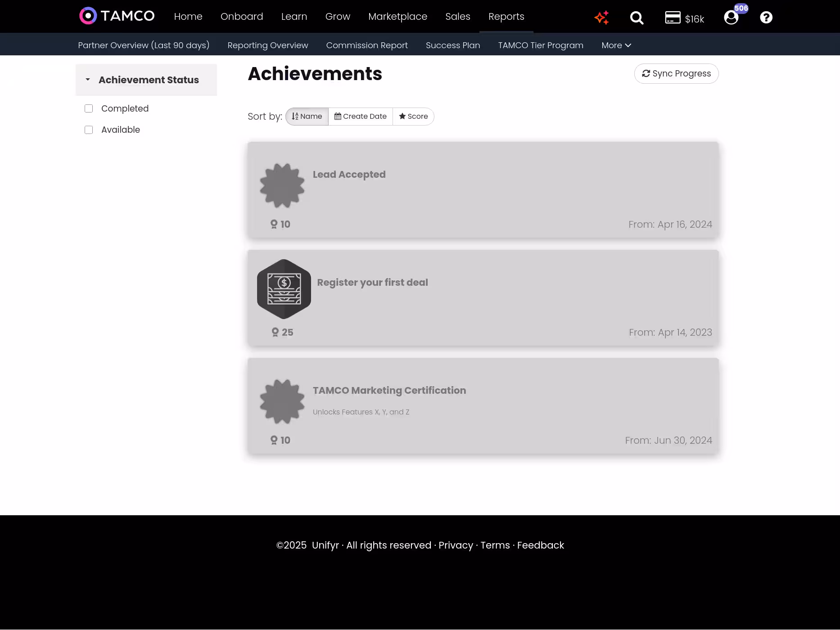Select the TAMCO Marketing Certification card
Image resolution: width=840 pixels, height=630 pixels.
[483, 405]
